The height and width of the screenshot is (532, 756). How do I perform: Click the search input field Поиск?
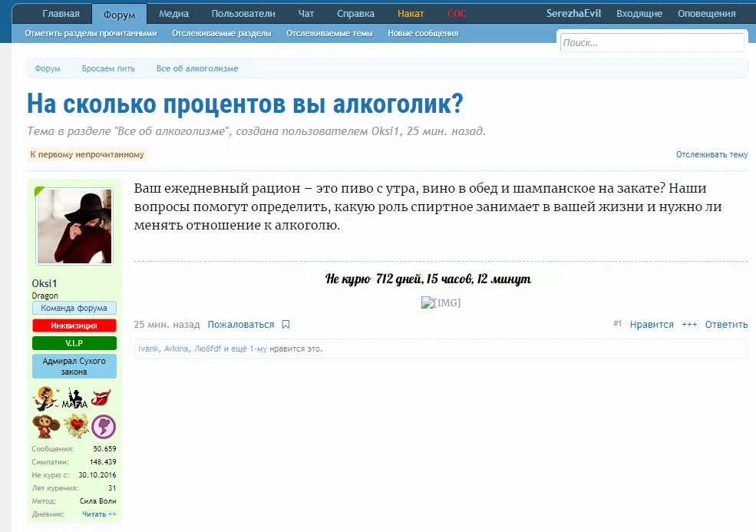652,43
